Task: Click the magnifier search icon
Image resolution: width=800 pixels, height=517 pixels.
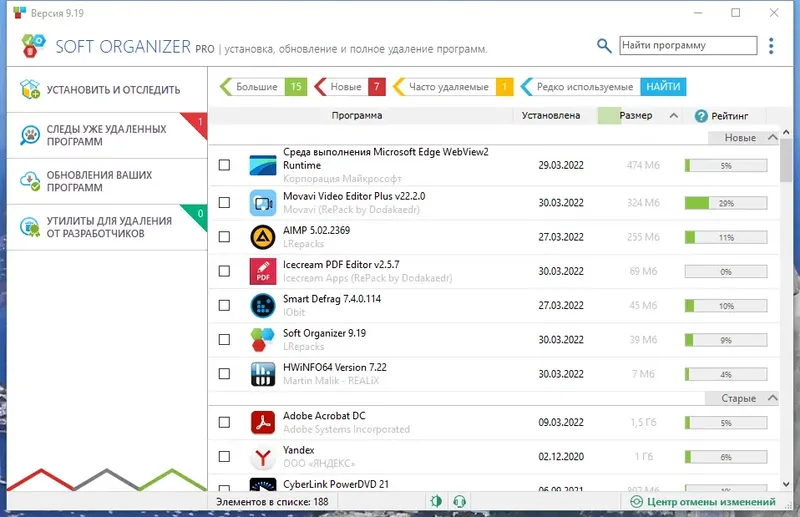Action: 604,46
